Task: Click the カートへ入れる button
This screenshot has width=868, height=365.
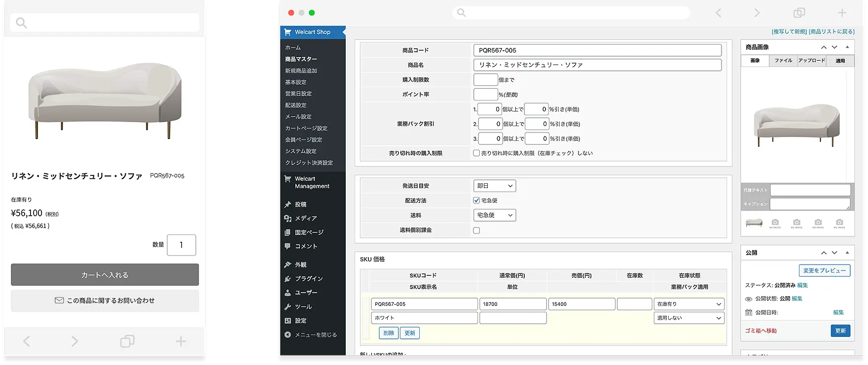Action: 105,275
